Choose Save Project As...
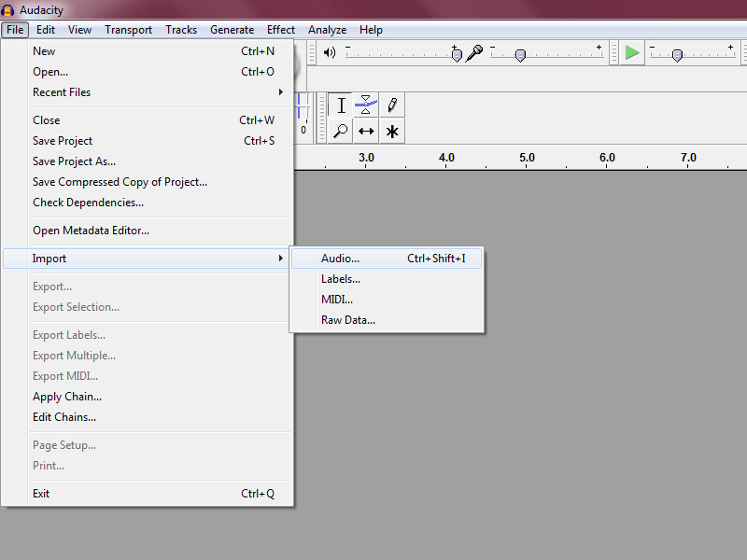Image resolution: width=747 pixels, height=560 pixels. pos(148,161)
